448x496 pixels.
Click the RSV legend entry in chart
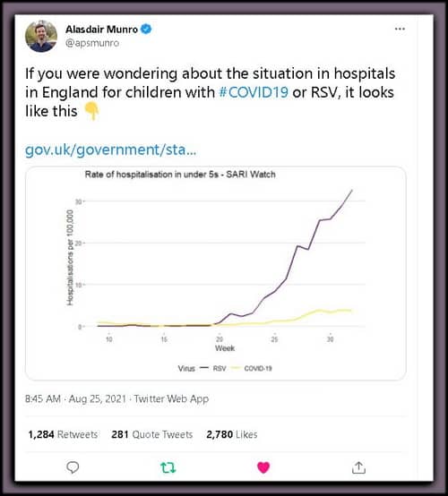click(x=213, y=368)
